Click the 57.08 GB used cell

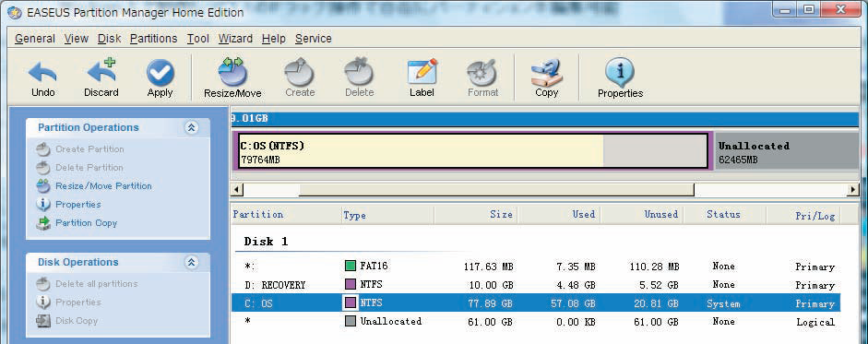pyautogui.click(x=574, y=303)
